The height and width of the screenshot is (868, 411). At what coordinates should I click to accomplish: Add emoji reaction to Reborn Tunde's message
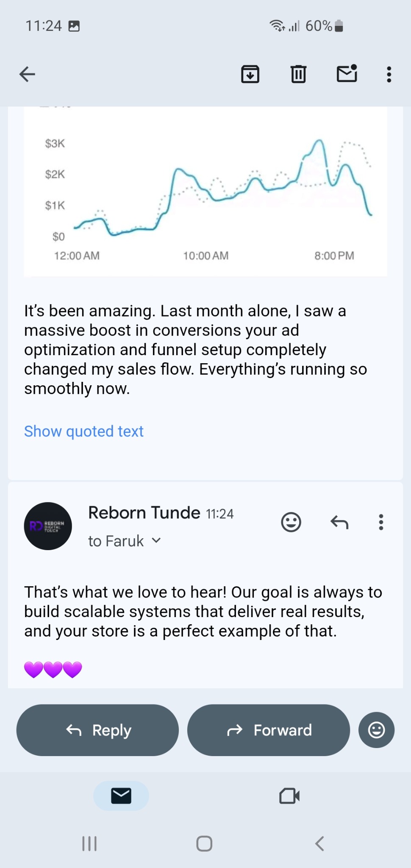(291, 522)
